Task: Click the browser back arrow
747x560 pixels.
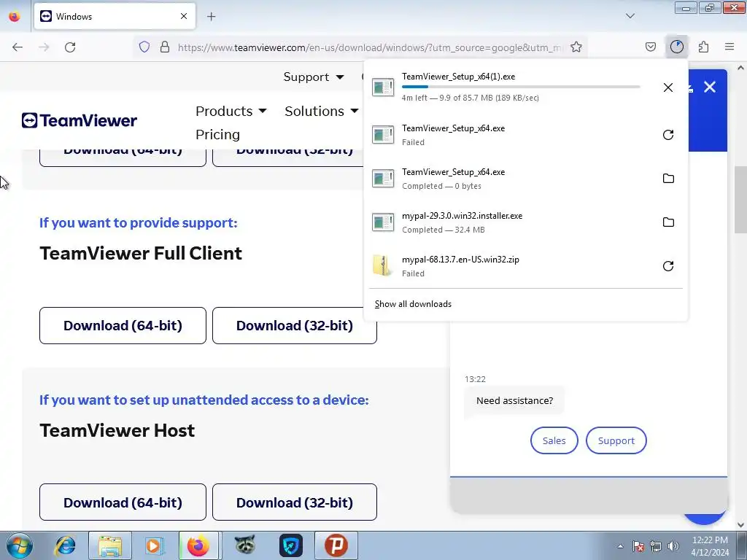Action: point(18,47)
